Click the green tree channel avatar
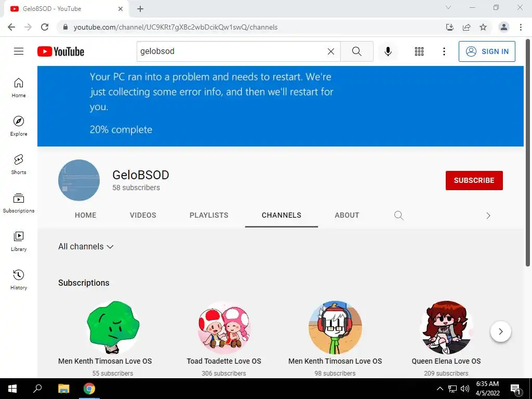Screen dimensions: 532x399 pyautogui.click(x=113, y=327)
